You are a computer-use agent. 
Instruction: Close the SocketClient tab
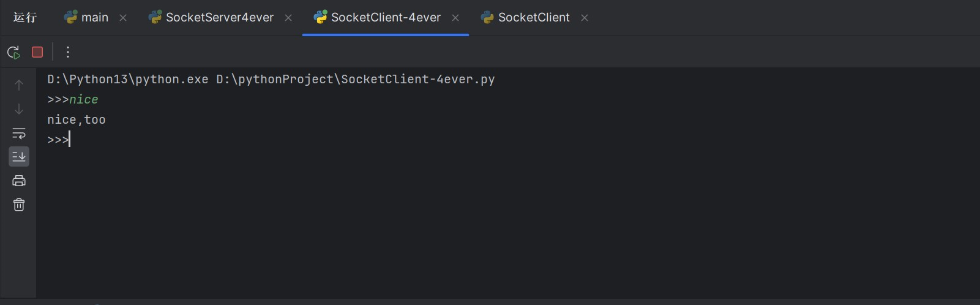click(585, 18)
